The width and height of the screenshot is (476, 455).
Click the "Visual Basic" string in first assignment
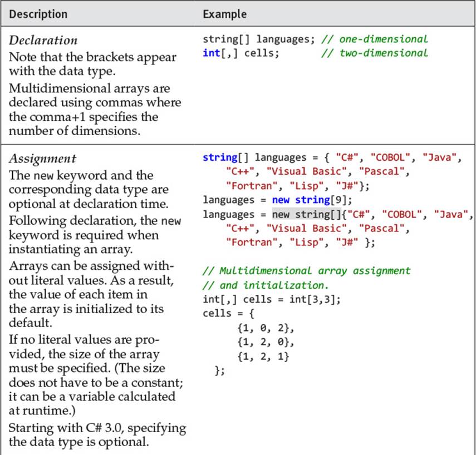pyautogui.click(x=307, y=171)
